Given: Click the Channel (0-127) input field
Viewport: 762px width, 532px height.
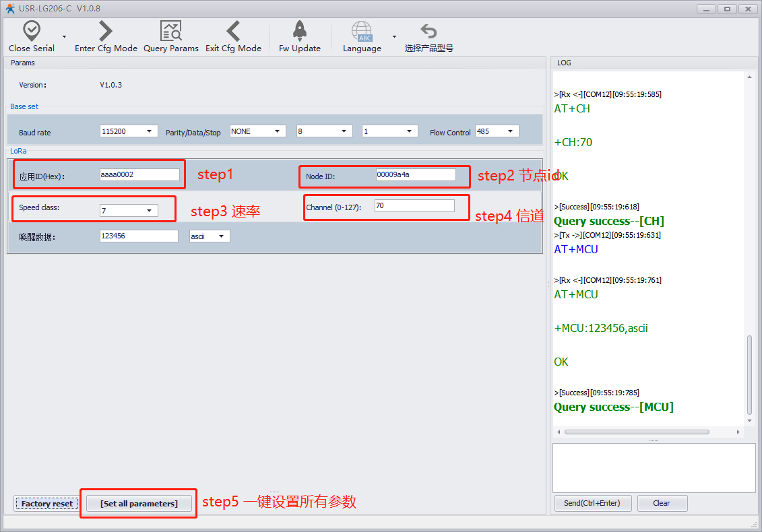Looking at the screenshot, I should coord(414,206).
